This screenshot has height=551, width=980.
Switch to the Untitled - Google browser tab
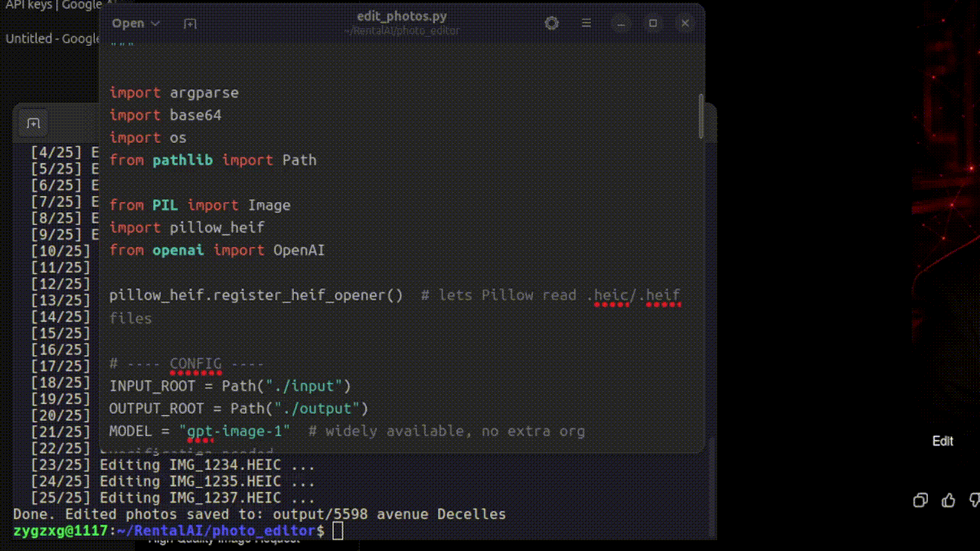tap(52, 38)
